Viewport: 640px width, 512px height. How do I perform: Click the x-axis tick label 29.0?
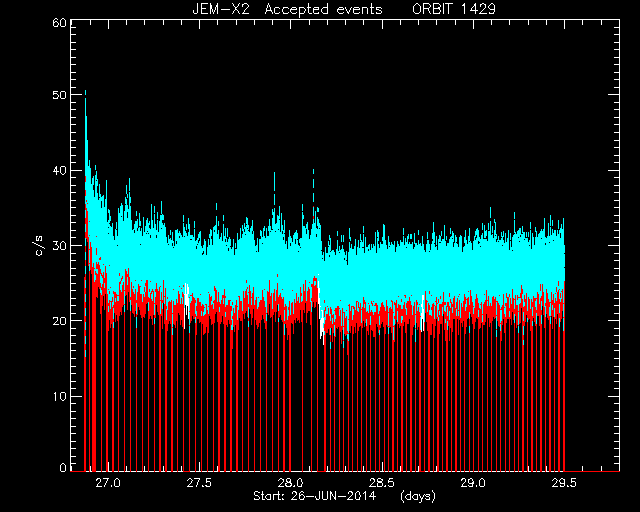pos(473,483)
